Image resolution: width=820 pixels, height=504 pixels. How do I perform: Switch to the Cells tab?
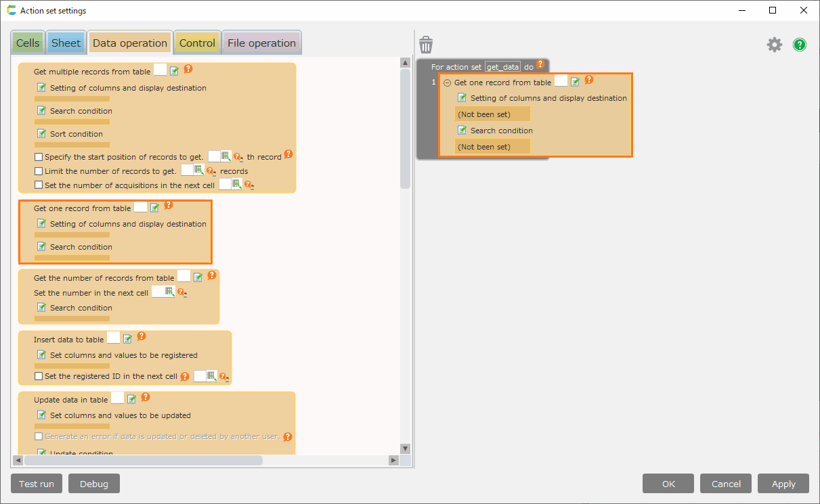point(28,43)
